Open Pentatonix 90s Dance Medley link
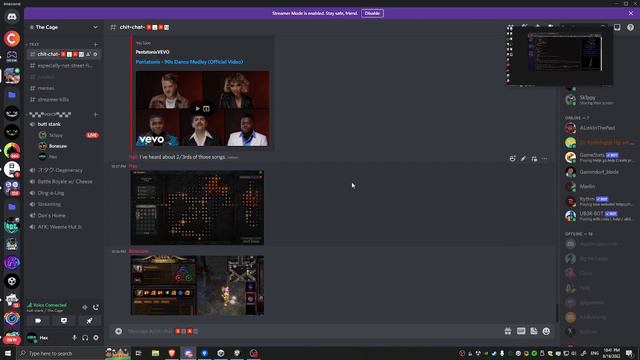The image size is (640, 360). (189, 62)
